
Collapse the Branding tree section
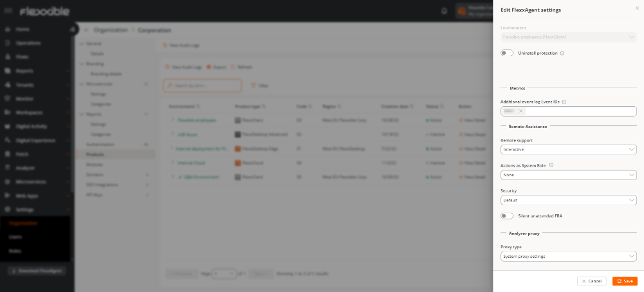coord(81,64)
